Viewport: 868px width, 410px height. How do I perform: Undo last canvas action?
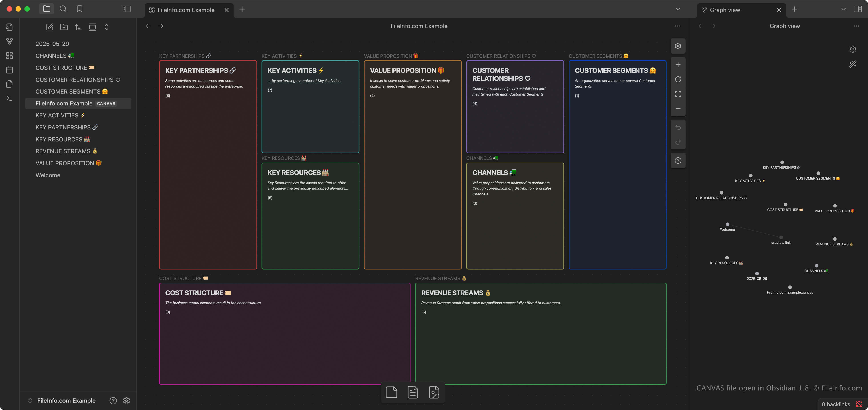click(678, 127)
